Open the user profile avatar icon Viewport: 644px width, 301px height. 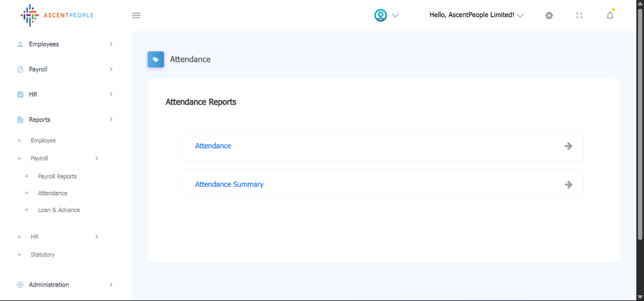381,15
